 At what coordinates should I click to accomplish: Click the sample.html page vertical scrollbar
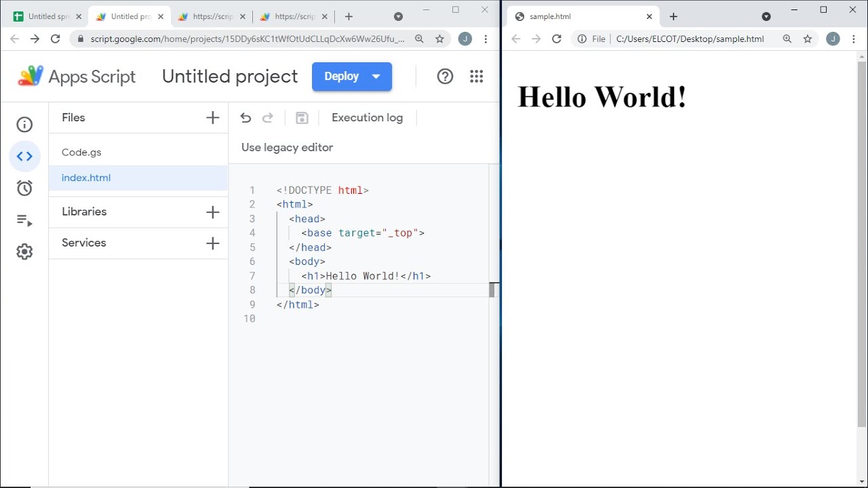click(862, 244)
